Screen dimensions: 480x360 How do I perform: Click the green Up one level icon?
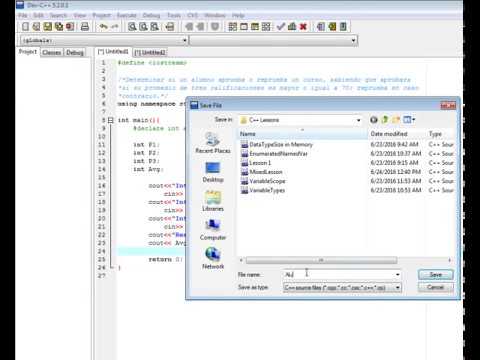(385, 120)
